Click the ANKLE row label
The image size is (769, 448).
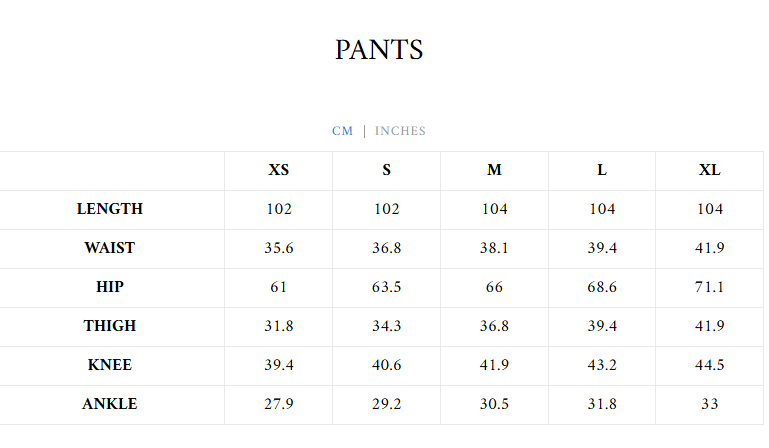point(110,404)
